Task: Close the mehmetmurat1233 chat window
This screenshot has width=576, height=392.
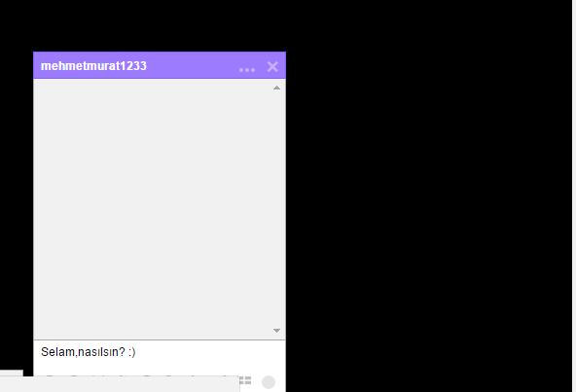Action: coord(272,66)
